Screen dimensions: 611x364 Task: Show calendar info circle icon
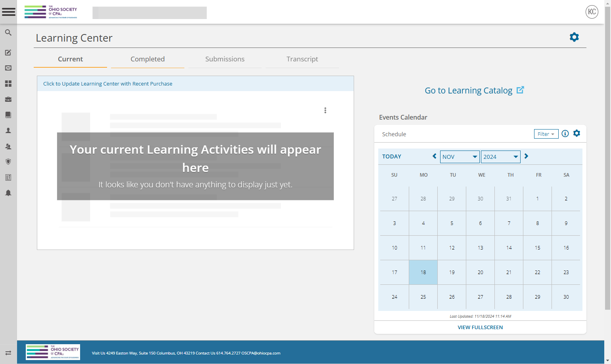pyautogui.click(x=565, y=133)
